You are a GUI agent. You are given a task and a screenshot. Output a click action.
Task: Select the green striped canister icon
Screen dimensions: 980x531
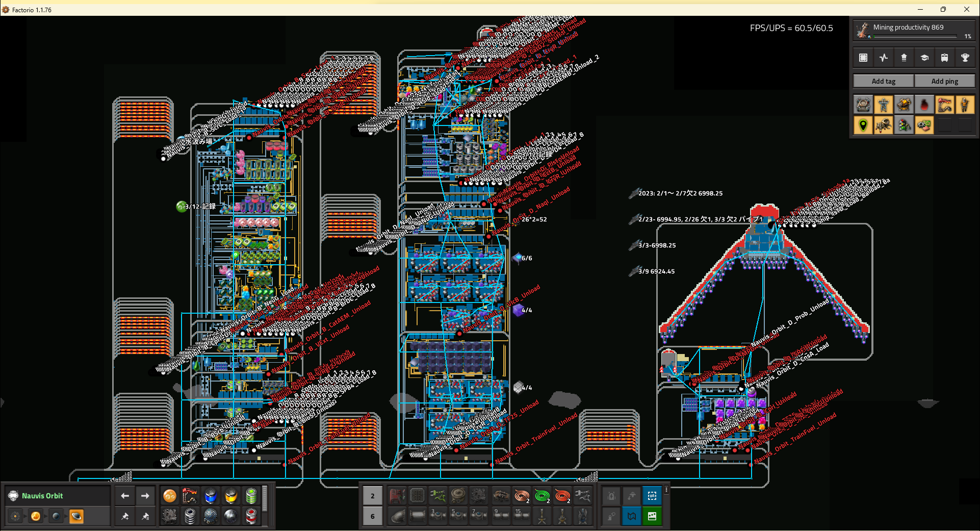click(251, 496)
